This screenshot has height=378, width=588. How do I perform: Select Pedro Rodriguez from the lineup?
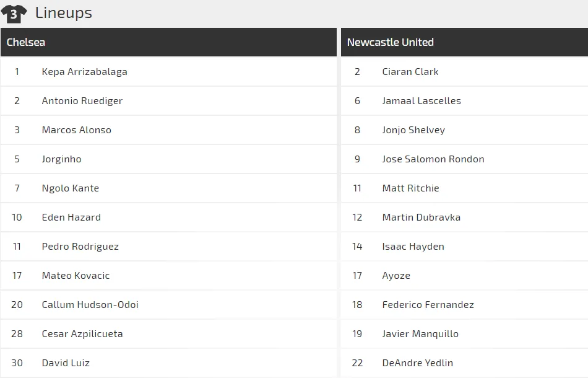point(80,247)
